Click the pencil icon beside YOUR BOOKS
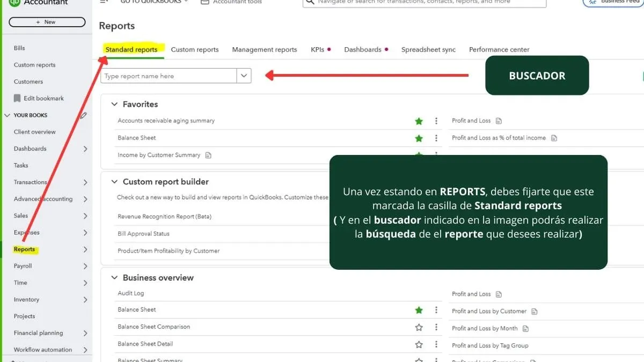The height and width of the screenshot is (362, 644). coord(83,115)
